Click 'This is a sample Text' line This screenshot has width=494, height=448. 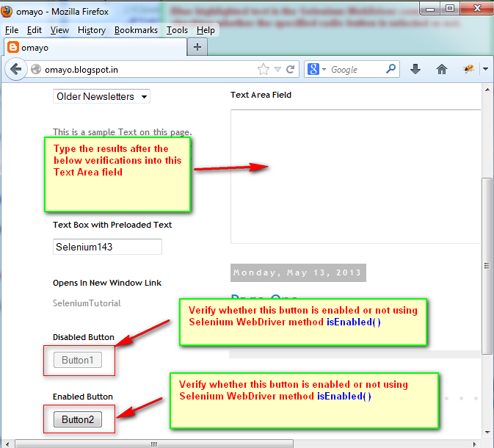(x=123, y=131)
